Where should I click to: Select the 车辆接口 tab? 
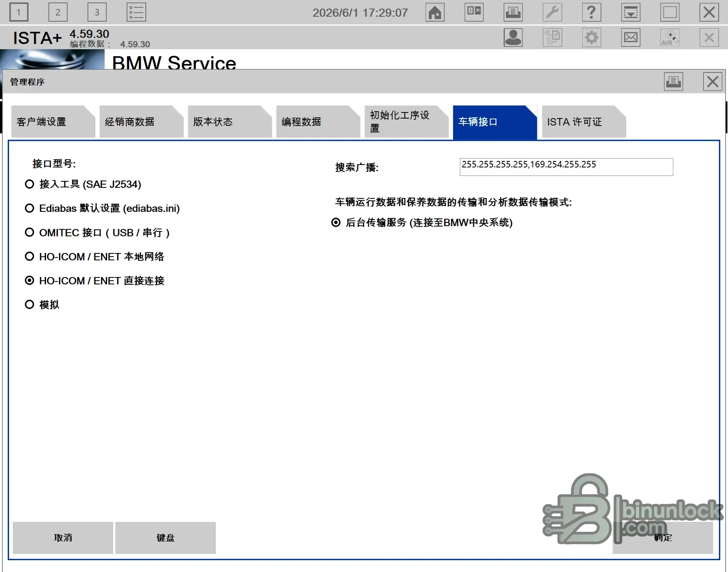click(x=495, y=122)
